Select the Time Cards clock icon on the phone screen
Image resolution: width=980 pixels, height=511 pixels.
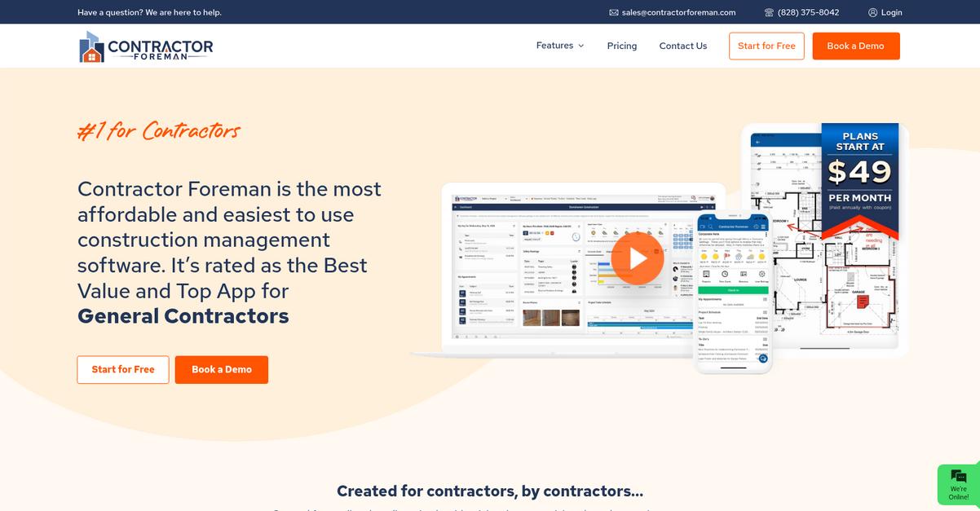(x=725, y=274)
